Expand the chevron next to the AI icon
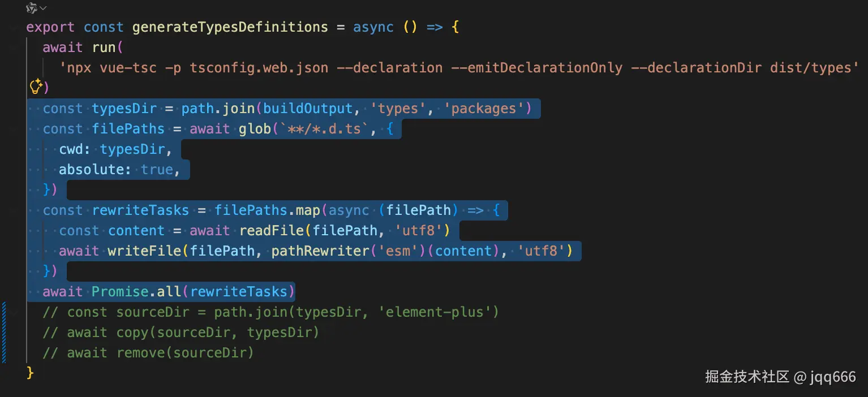This screenshot has height=397, width=868. point(44,8)
